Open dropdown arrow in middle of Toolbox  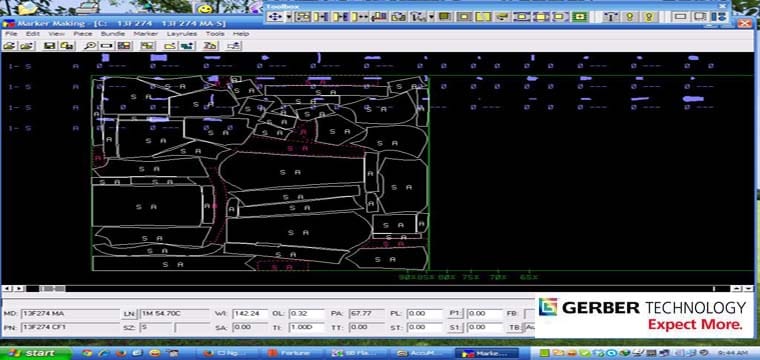[431, 17]
